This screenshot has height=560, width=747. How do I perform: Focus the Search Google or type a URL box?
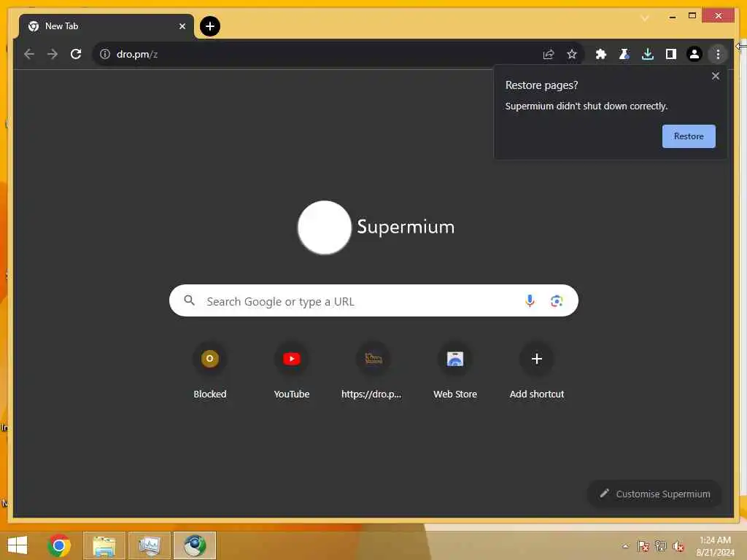coord(373,300)
